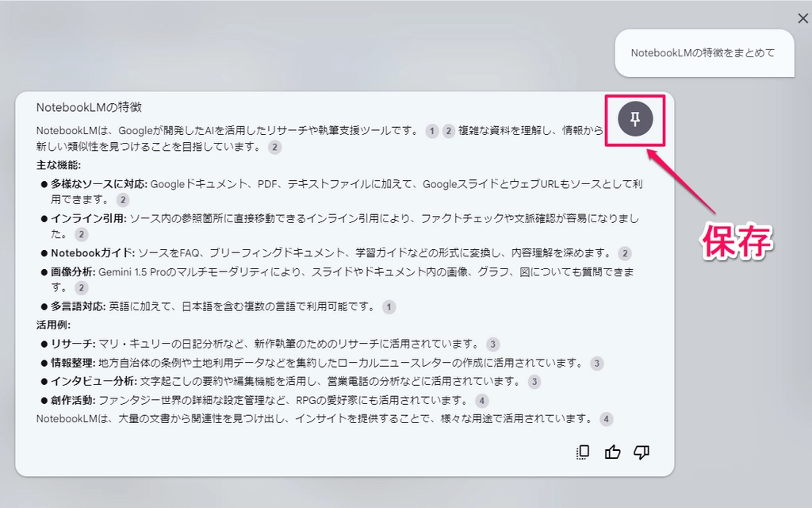Open citation 3 in リサーチ bullet
Image resolution: width=812 pixels, height=508 pixels.
click(493, 344)
